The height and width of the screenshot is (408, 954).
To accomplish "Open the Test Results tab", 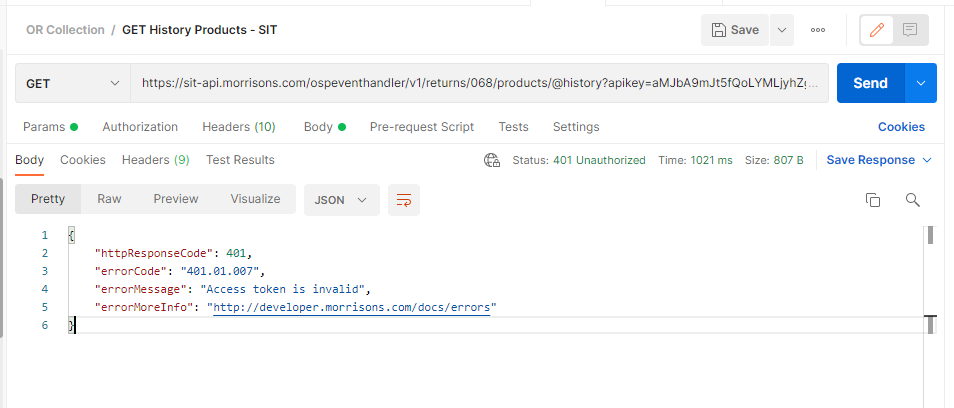I will click(x=240, y=160).
